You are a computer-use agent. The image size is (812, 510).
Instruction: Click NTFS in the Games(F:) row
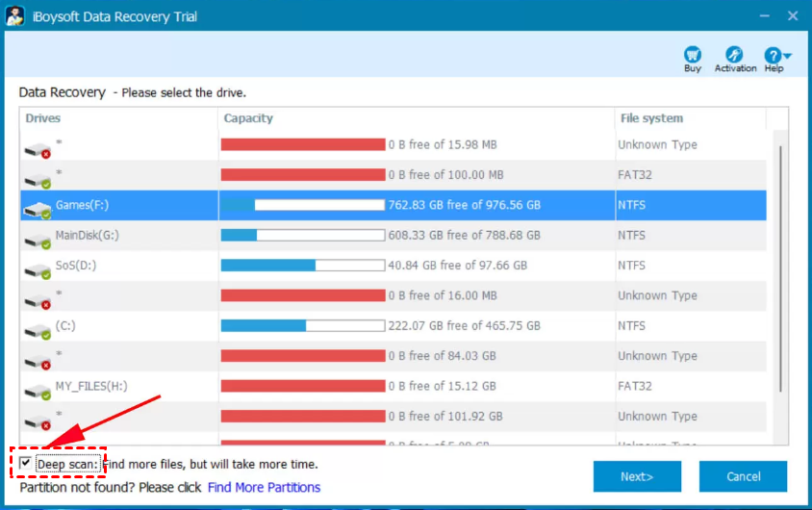coord(632,205)
